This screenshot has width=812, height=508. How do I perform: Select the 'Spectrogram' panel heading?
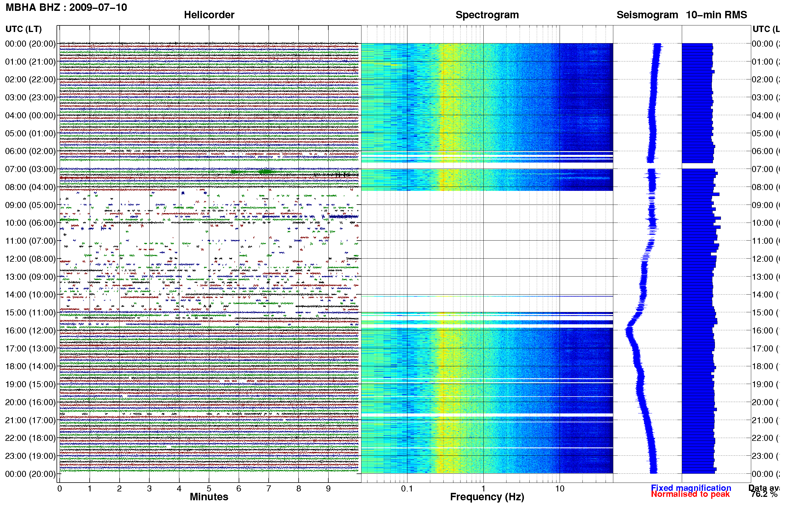pos(487,15)
